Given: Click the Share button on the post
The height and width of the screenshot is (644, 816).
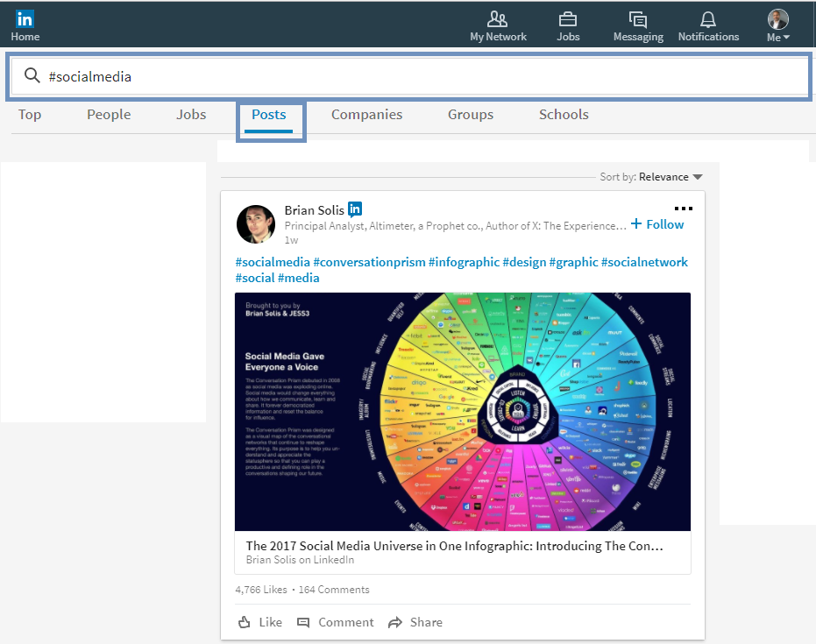Looking at the screenshot, I should pos(415,622).
